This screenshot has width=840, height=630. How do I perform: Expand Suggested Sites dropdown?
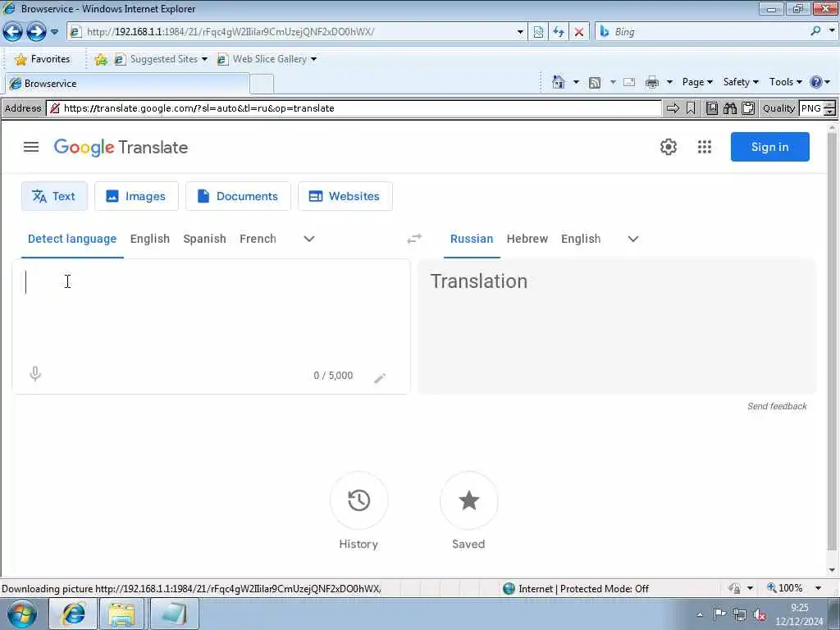[204, 59]
